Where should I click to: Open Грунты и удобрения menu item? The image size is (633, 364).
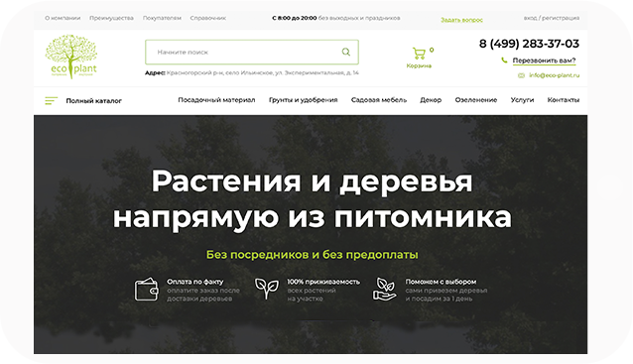pyautogui.click(x=304, y=100)
